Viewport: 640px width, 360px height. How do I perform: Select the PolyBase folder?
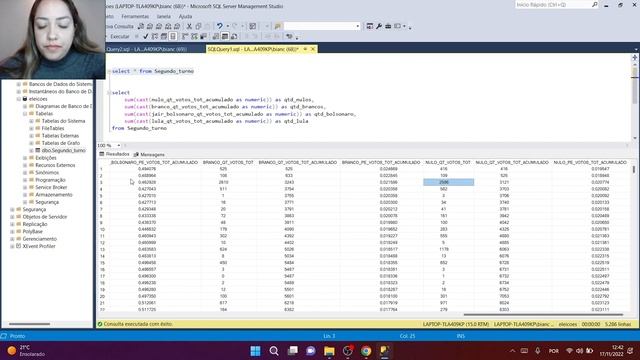33,231
